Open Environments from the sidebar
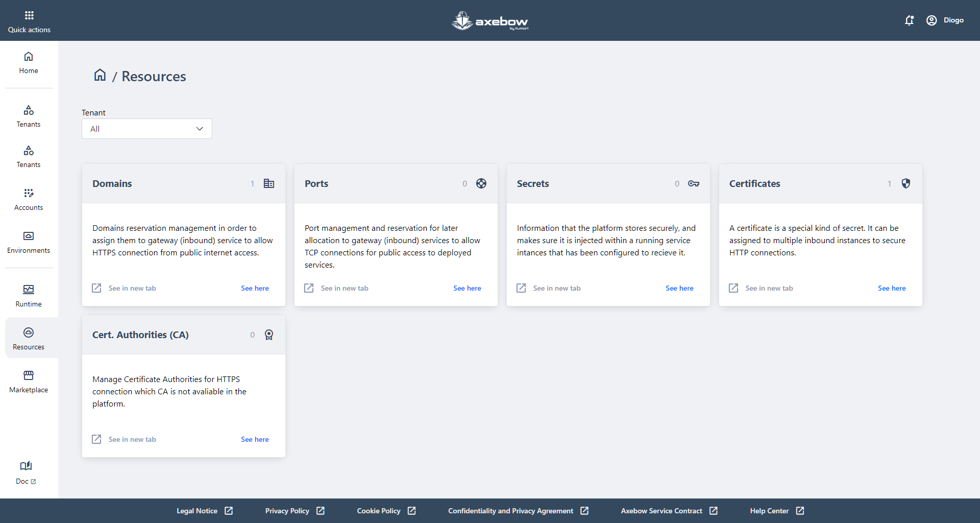The height and width of the screenshot is (523, 980). [29, 242]
